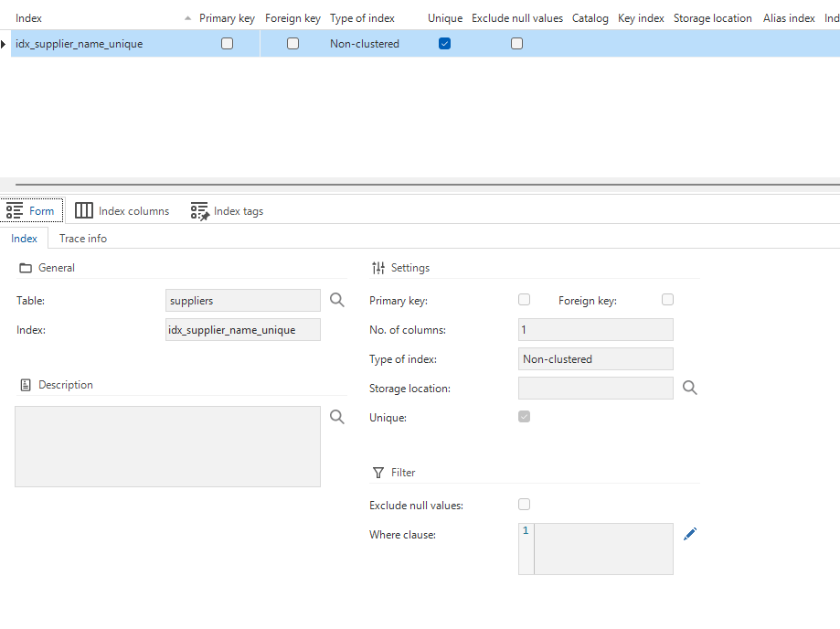Click the Index name field
This screenshot has width=840, height=629.
243,329
